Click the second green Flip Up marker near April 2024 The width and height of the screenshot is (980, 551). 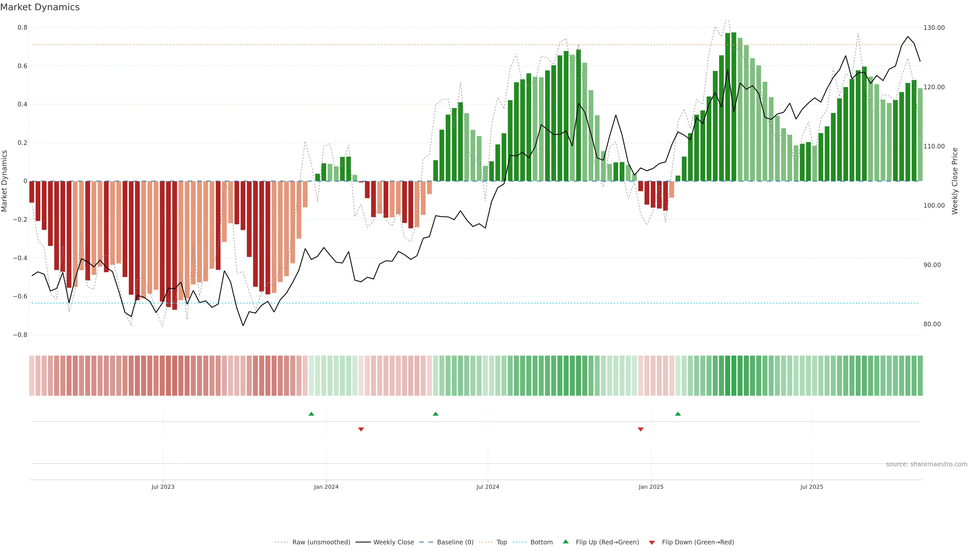pyautogui.click(x=436, y=414)
